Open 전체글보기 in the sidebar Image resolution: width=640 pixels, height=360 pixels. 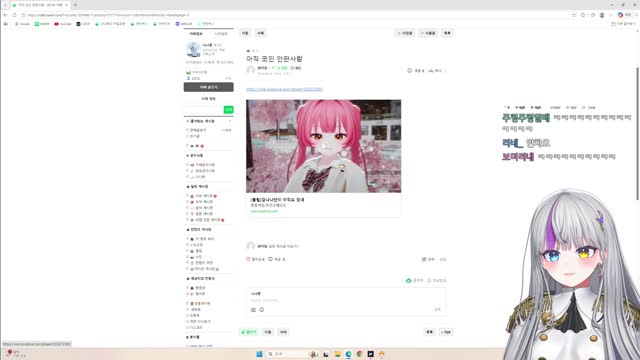pyautogui.click(x=198, y=130)
